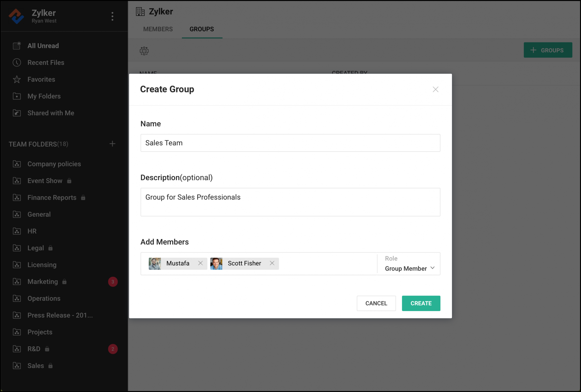
Task: Open the HR team folder
Action: pos(32,231)
